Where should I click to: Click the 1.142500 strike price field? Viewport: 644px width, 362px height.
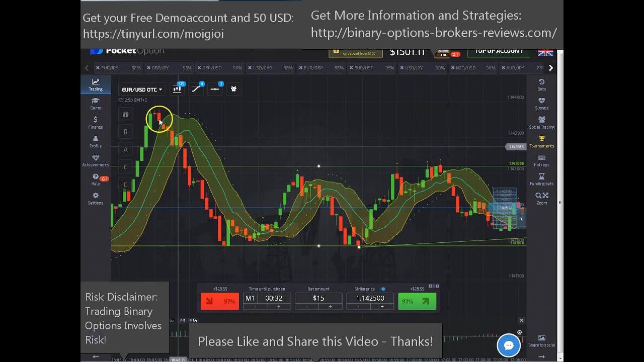pos(370,298)
